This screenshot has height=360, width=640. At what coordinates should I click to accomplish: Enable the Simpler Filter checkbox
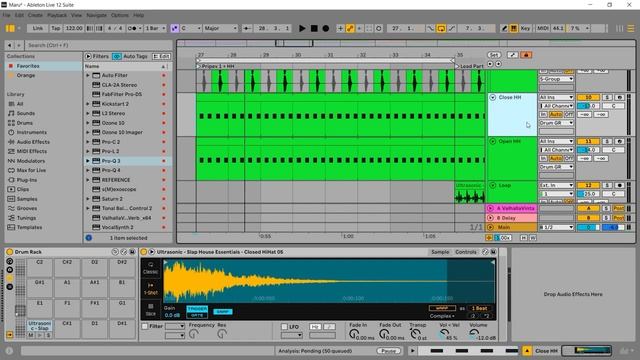point(145,327)
